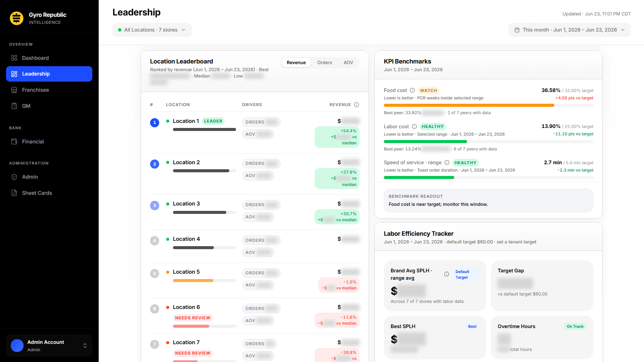Click Default Target badge on SPLH card

pos(466,275)
